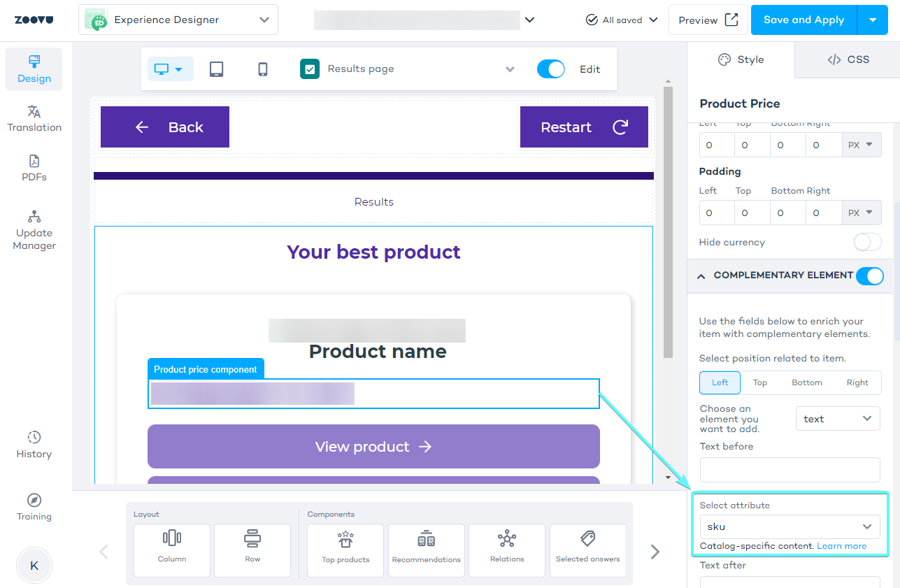Open the History panel
The image size is (900, 588).
tap(34, 445)
